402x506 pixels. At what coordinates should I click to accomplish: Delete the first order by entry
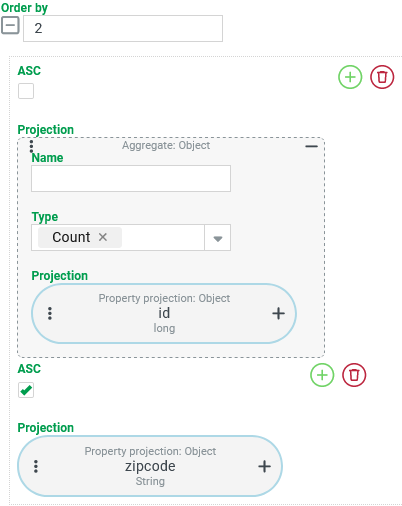click(382, 77)
